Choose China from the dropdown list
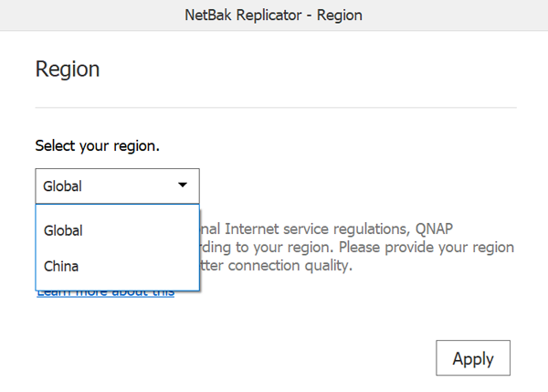 (118, 267)
